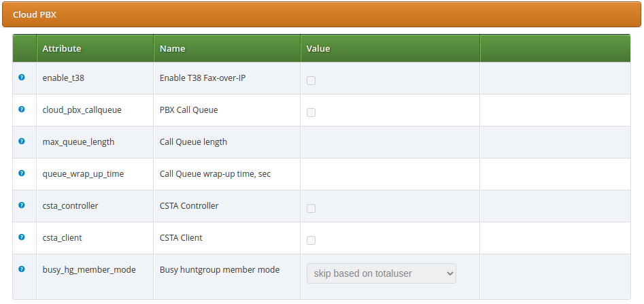The image size is (644, 304).
Task: Tick the CSTA Client checkbox
Action: pyautogui.click(x=311, y=240)
